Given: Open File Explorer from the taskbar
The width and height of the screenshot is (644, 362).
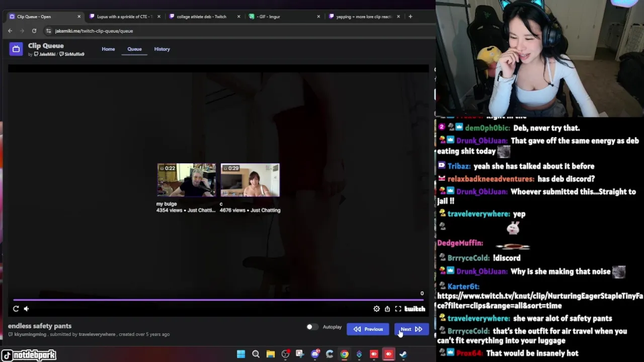Looking at the screenshot, I should click(271, 354).
